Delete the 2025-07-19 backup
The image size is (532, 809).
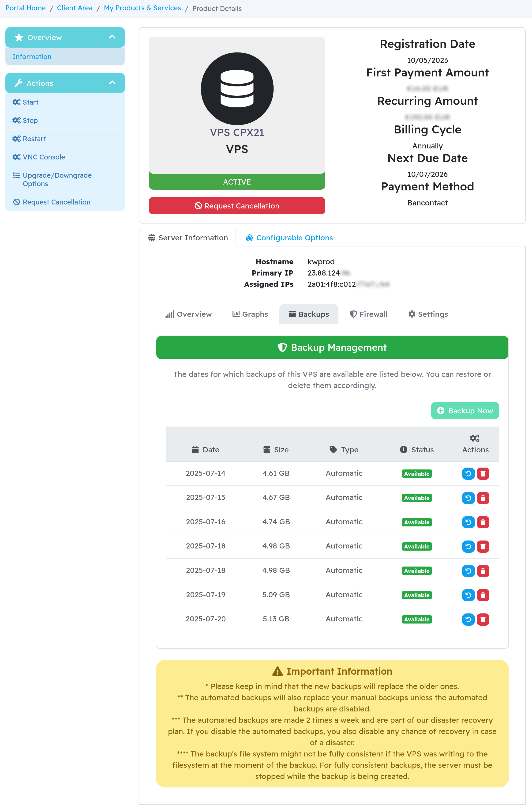[x=483, y=595]
